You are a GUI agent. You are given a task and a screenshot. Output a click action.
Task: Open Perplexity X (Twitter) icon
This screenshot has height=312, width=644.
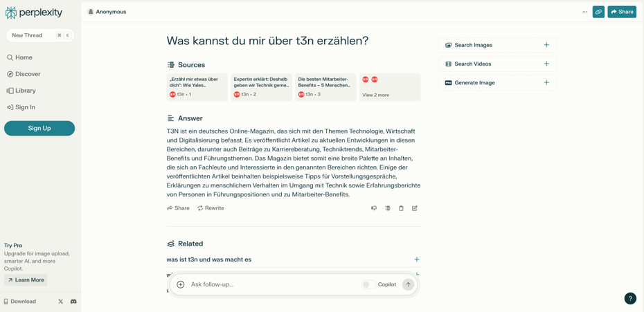point(61,302)
